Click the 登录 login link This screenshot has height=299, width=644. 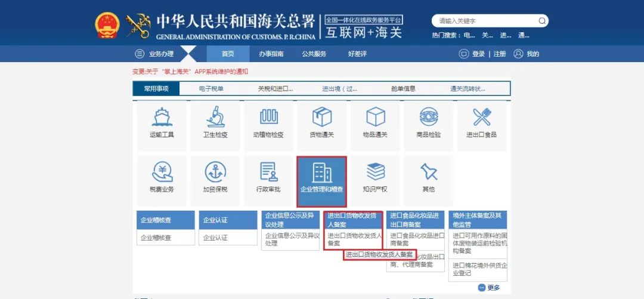pyautogui.click(x=478, y=54)
